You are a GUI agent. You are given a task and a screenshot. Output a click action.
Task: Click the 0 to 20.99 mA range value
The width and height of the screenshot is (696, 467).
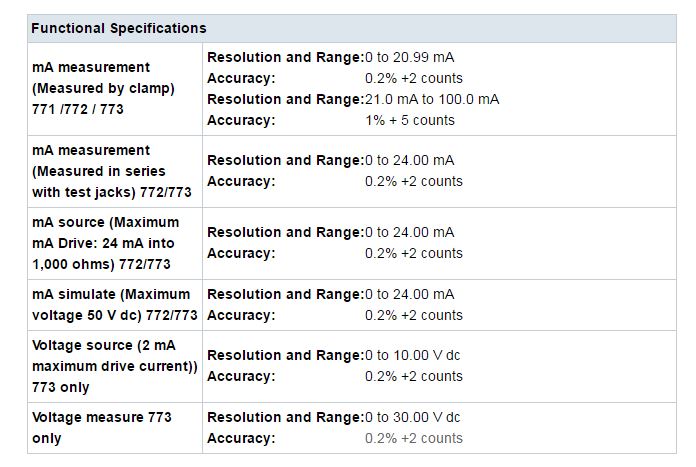pyautogui.click(x=409, y=57)
